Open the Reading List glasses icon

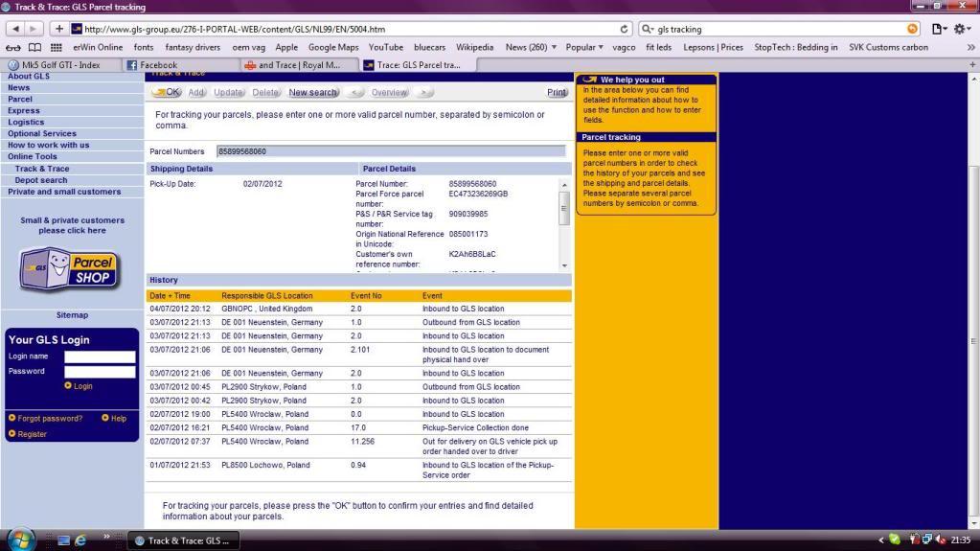point(13,48)
